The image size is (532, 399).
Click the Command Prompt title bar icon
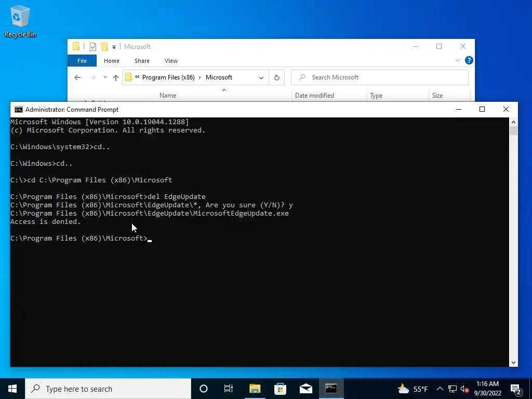[18, 109]
